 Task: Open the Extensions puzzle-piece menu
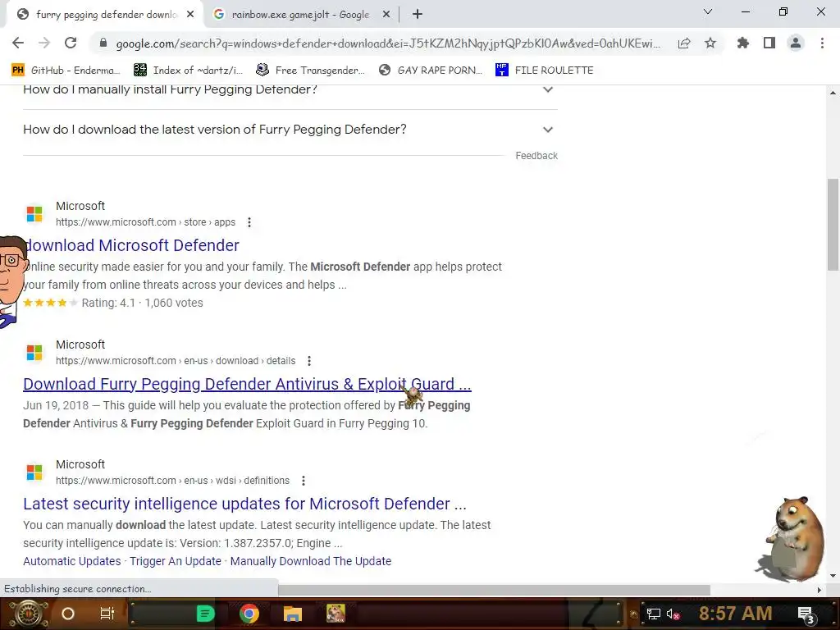pyautogui.click(x=743, y=43)
